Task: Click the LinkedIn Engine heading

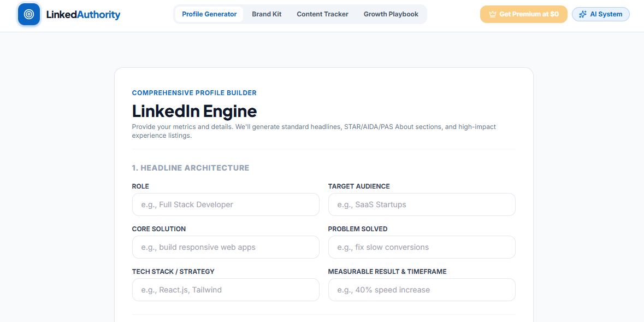Action: coord(194,111)
